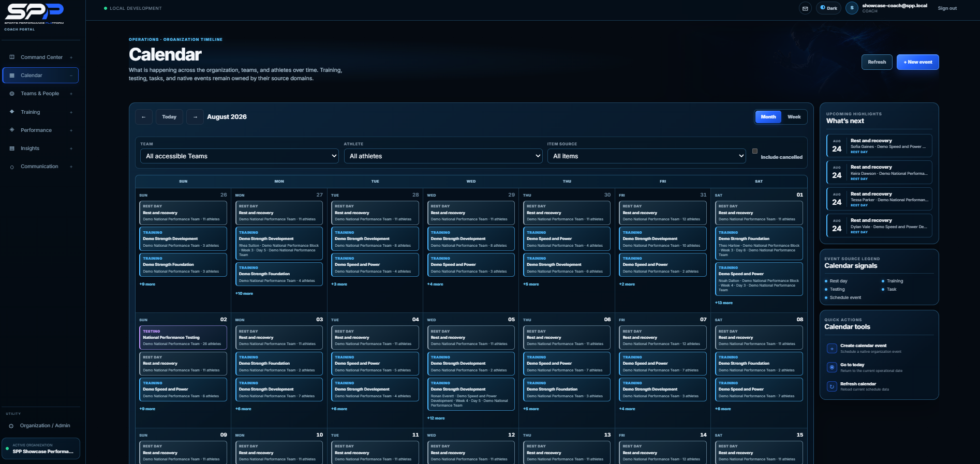Go to next month arrow
980x464 pixels.
coord(195,117)
